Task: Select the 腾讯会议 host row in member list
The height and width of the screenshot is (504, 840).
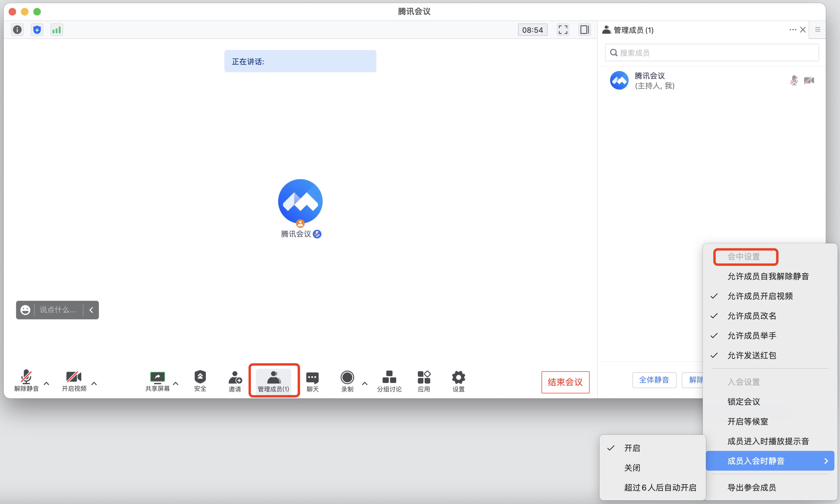Action: tap(711, 81)
